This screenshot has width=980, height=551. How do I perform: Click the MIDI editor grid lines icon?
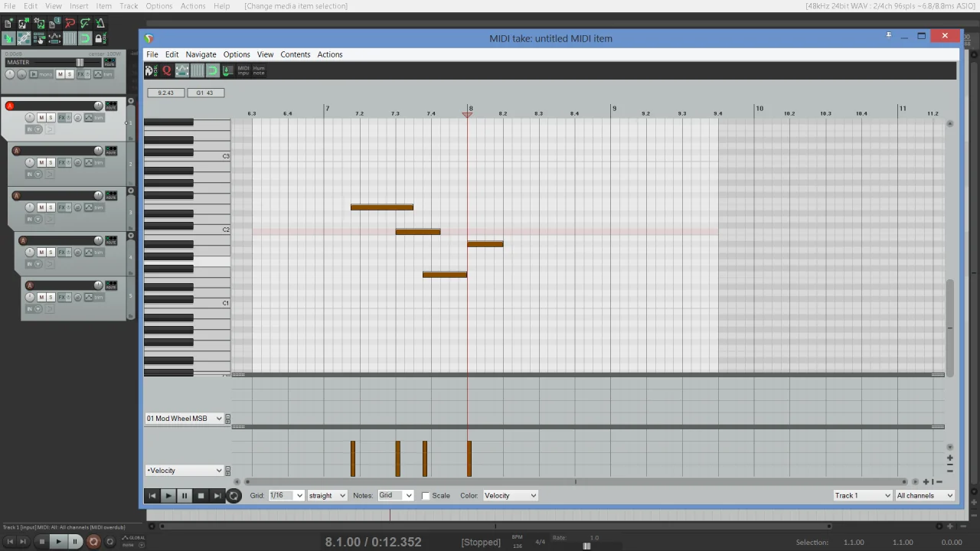coord(198,70)
